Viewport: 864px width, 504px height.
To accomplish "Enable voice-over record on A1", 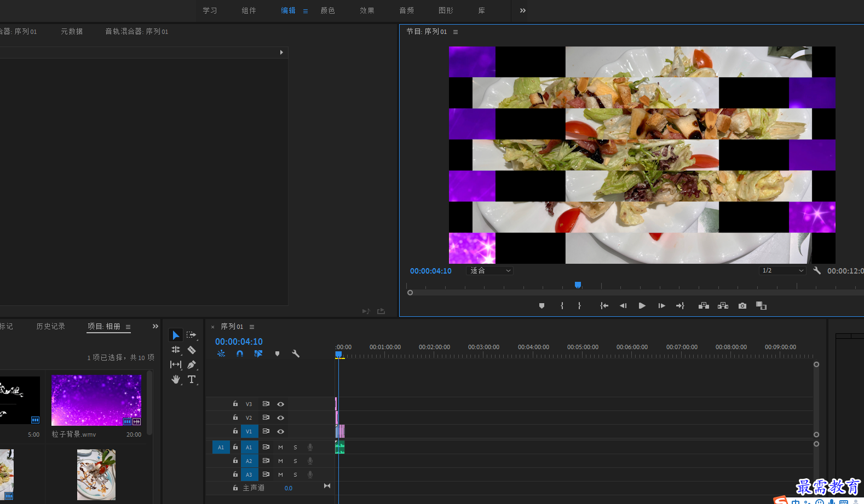I will click(x=310, y=447).
